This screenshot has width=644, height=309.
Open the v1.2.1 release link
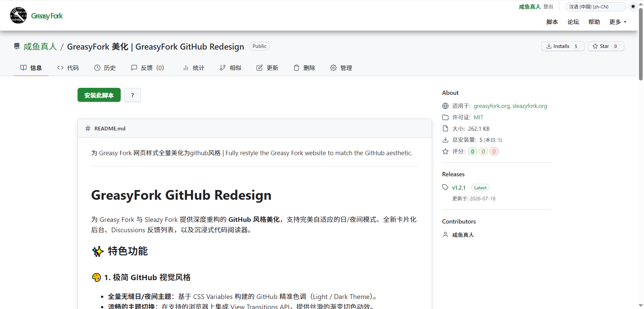point(459,188)
